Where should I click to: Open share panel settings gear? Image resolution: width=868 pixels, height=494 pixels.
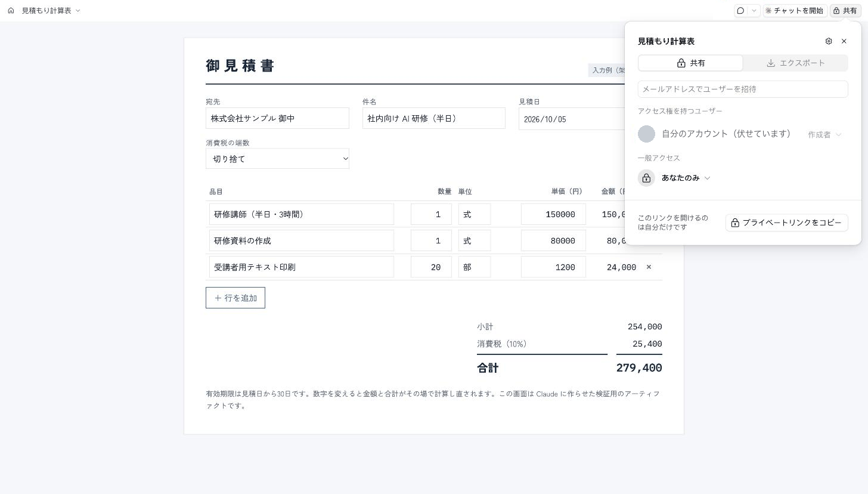tap(829, 41)
